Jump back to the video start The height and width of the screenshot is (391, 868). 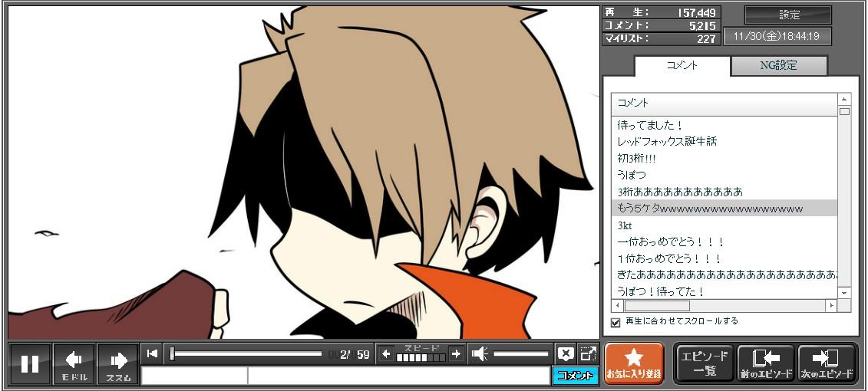(x=152, y=353)
